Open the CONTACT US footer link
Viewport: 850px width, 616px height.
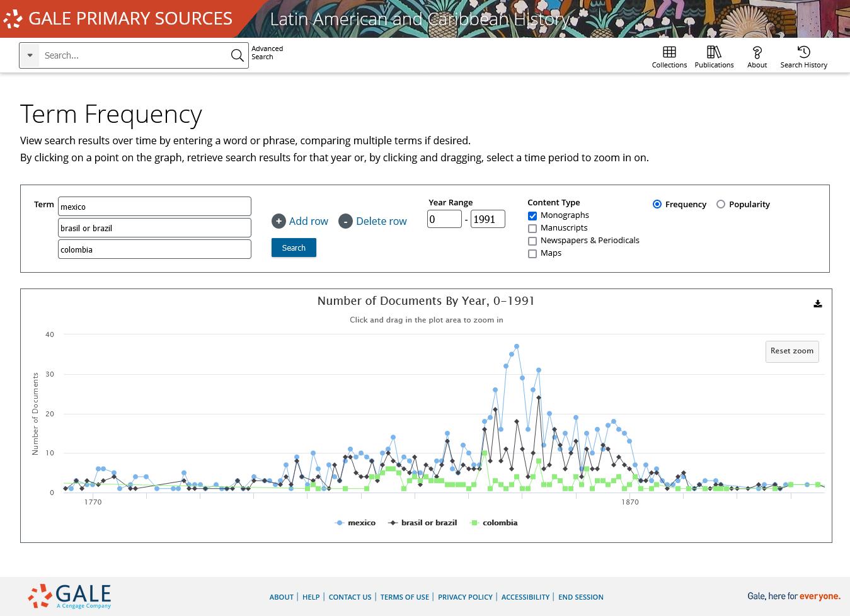(x=350, y=597)
